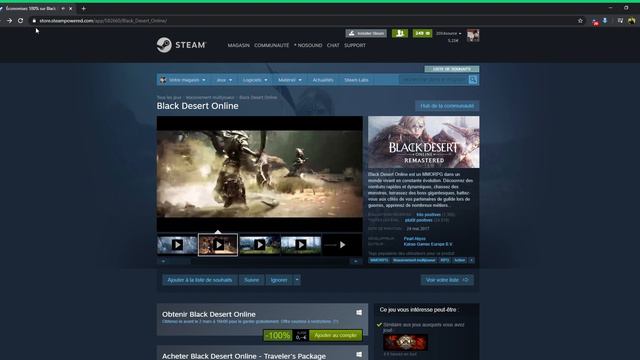Image resolution: width=640 pixels, height=360 pixels.
Task: Click Ajouter à la liste de souhaits
Action: click(x=200, y=280)
